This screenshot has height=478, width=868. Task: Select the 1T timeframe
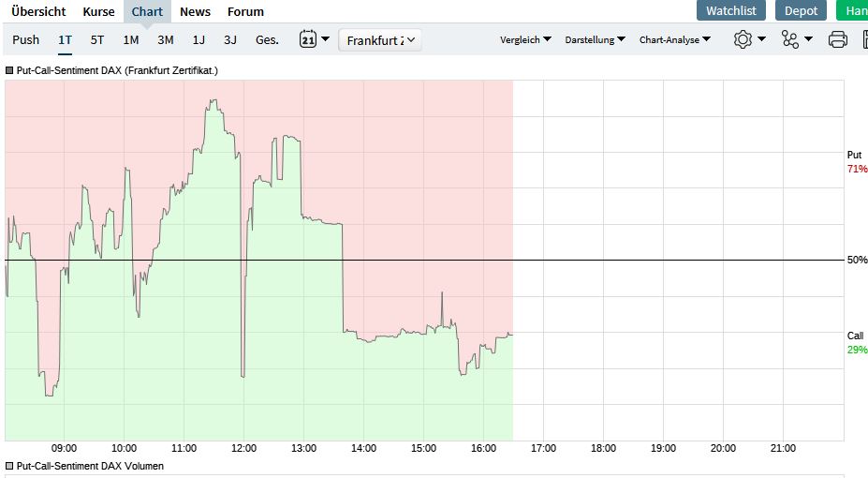pos(65,40)
